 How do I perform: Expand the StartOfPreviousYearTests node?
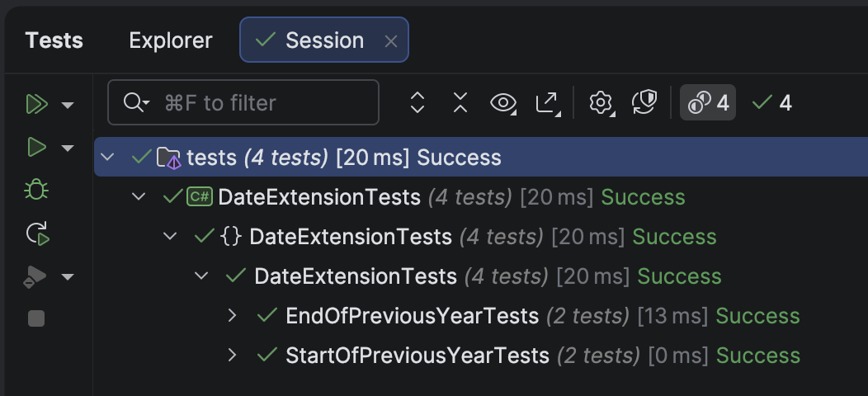pyautogui.click(x=233, y=355)
